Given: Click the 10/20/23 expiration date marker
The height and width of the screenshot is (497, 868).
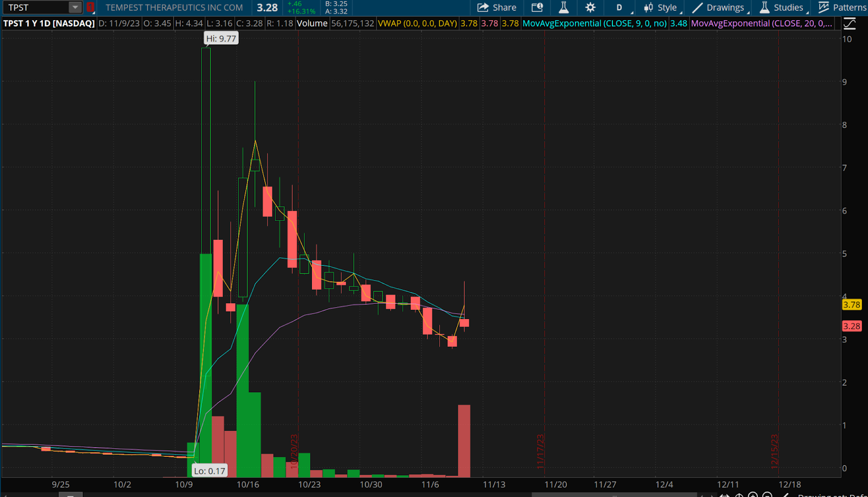Looking at the screenshot, I should 294,451.
